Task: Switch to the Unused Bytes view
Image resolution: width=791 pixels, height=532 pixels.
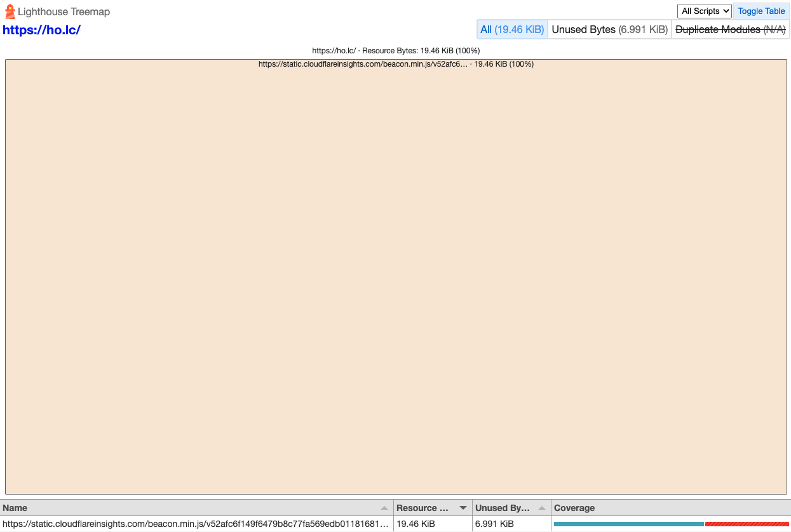Action: coord(609,29)
